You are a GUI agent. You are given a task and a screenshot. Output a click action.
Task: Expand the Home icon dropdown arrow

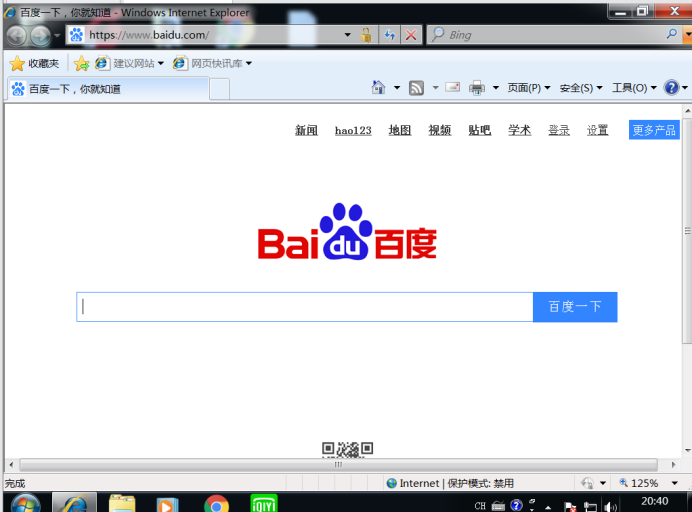click(x=397, y=87)
